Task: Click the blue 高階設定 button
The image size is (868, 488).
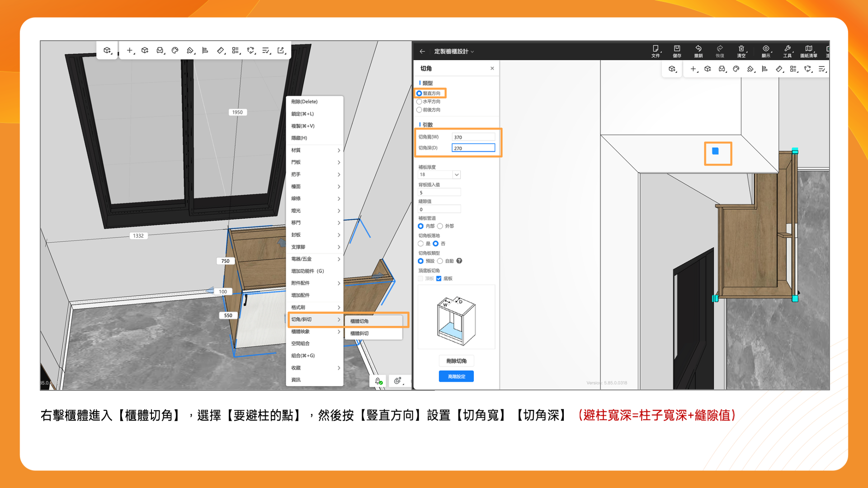Action: pyautogui.click(x=456, y=376)
